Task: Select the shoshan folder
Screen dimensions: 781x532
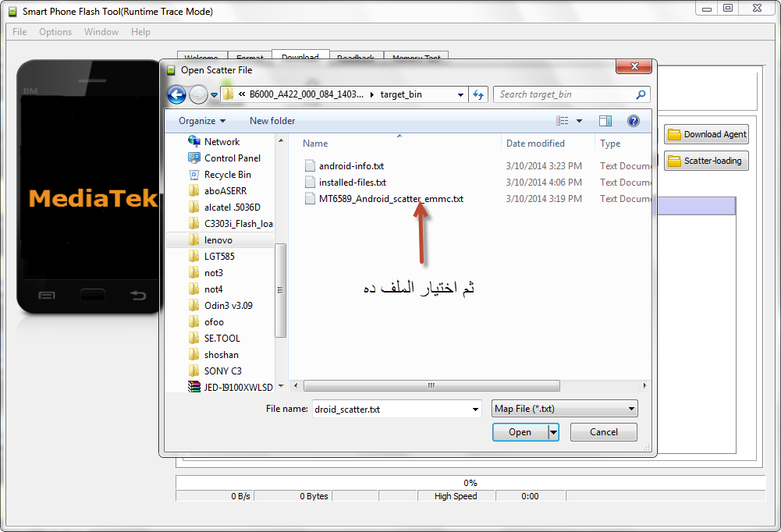Action: coord(215,355)
